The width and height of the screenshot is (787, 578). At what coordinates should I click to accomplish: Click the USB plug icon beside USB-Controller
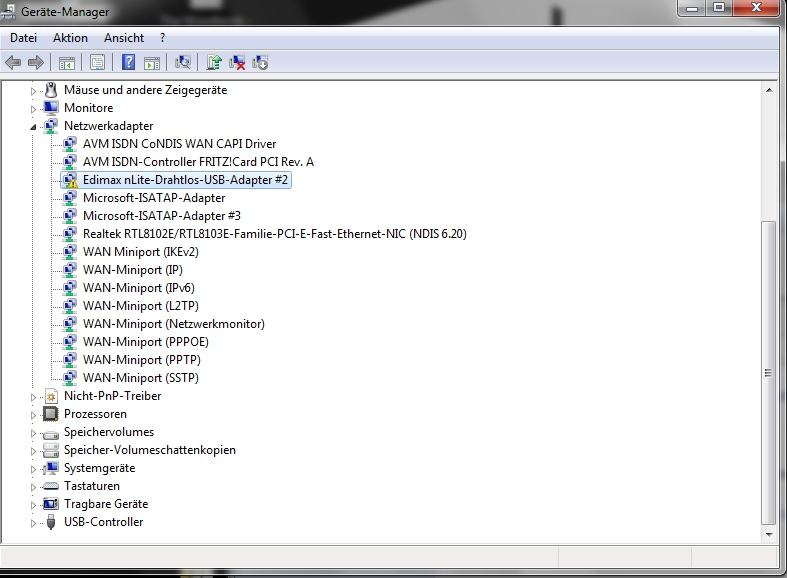[51, 522]
